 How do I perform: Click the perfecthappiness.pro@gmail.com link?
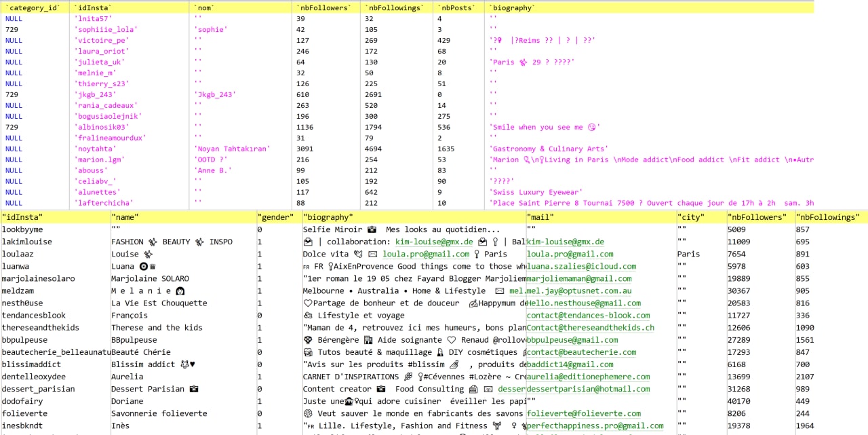(x=595, y=425)
